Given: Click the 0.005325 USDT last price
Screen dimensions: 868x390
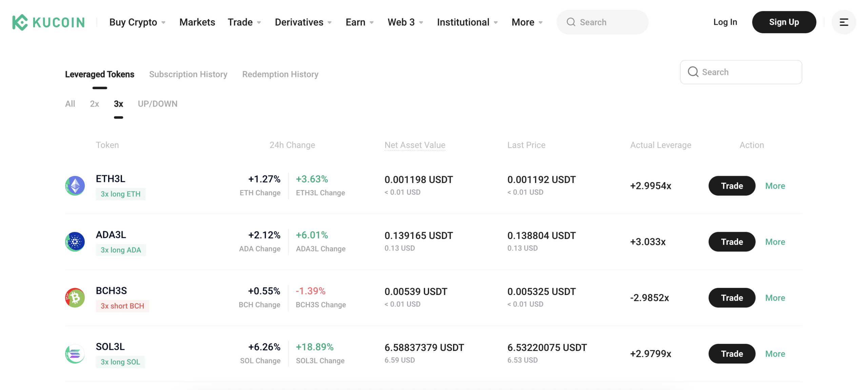Looking at the screenshot, I should [x=541, y=292].
